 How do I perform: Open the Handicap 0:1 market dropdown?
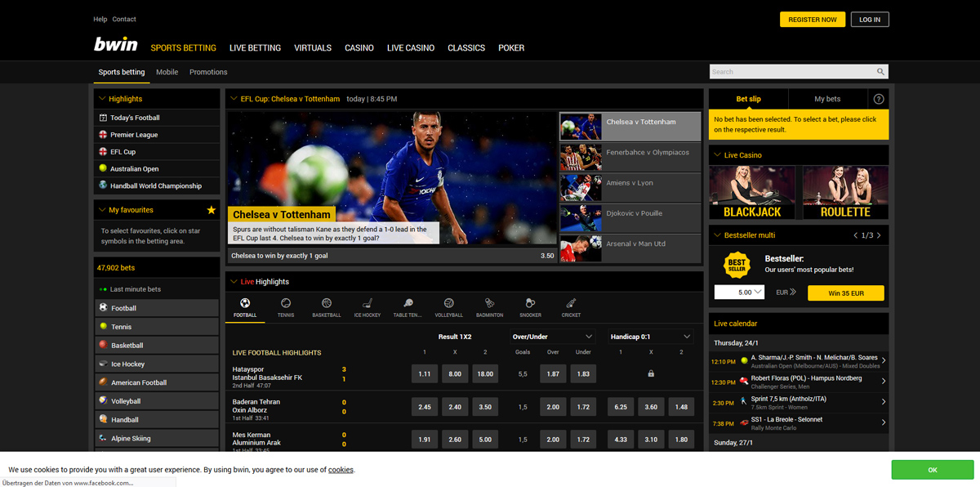pos(687,337)
